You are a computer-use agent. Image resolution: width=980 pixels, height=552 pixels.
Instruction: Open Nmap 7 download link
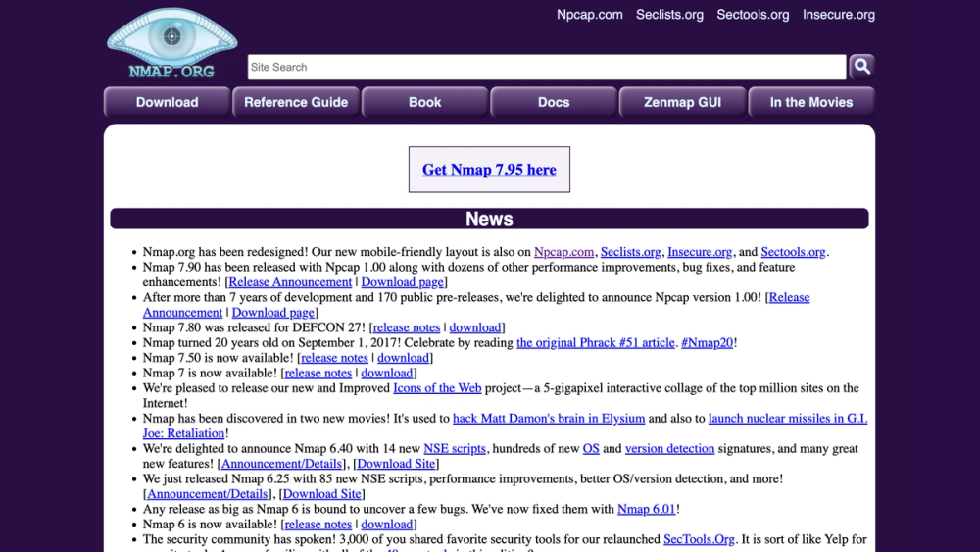(387, 374)
